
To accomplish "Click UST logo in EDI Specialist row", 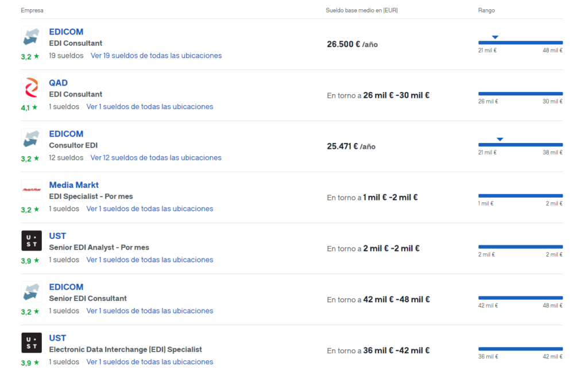I will 32,343.
